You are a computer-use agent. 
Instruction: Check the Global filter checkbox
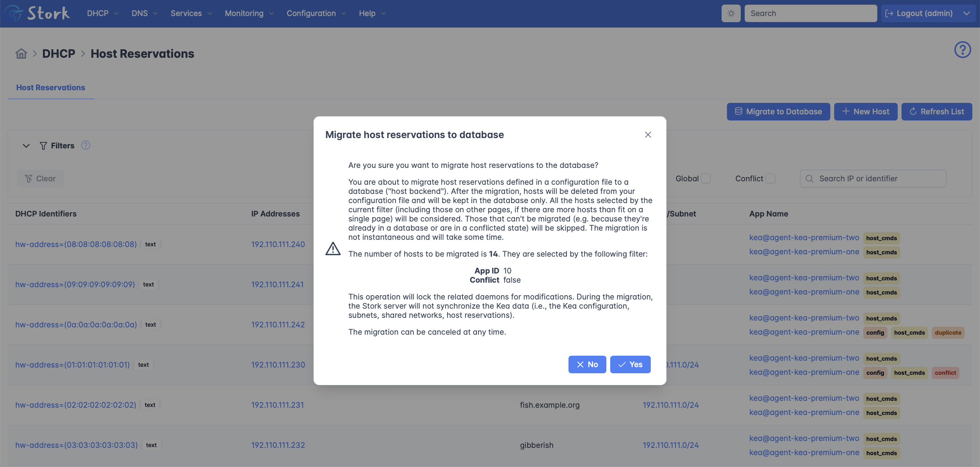[706, 179]
